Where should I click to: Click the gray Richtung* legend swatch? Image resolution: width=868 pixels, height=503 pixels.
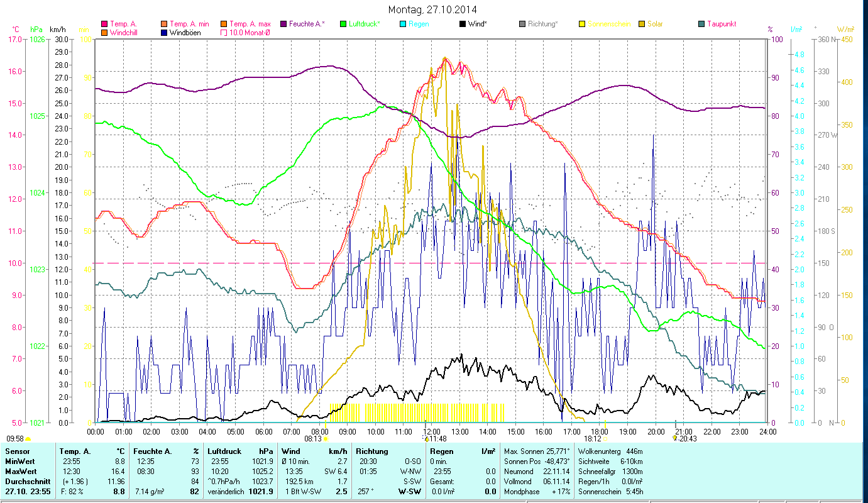pyautogui.click(x=522, y=25)
